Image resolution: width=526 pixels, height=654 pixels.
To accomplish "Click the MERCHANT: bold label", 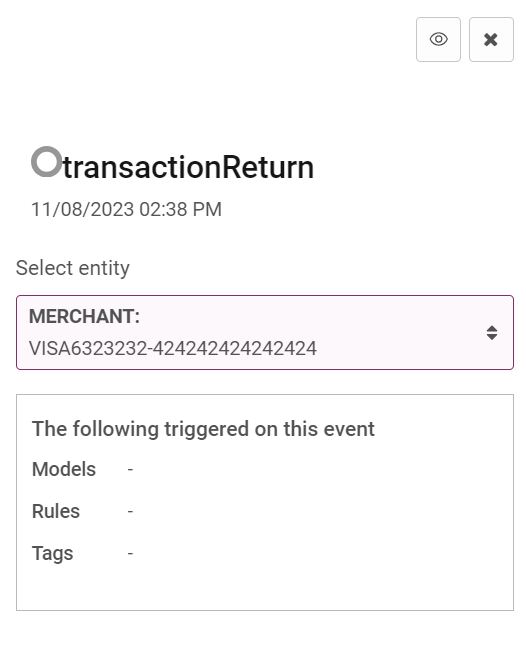I will (x=84, y=316).
